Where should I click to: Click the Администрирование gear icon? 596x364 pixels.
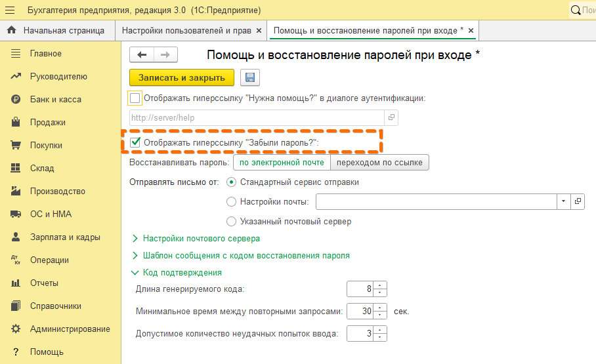16,329
